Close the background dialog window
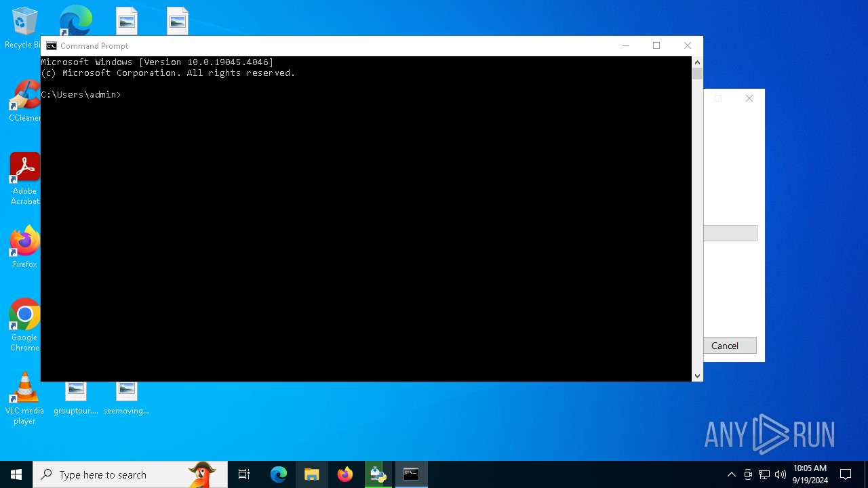This screenshot has width=868, height=488. 749,99
